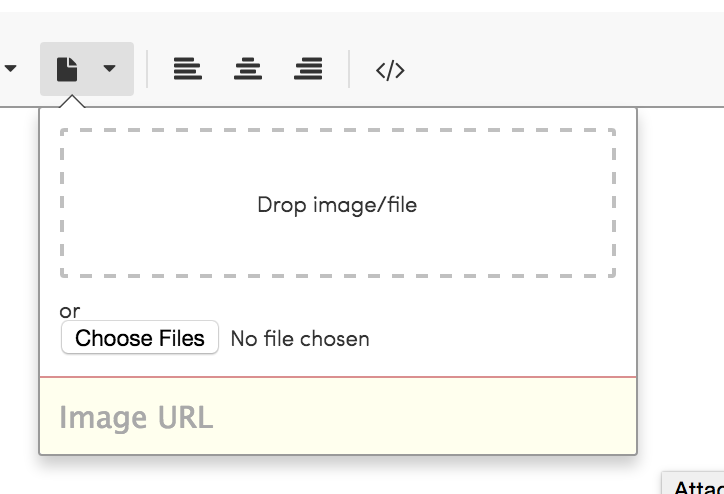Image resolution: width=724 pixels, height=494 pixels.
Task: Click the popup's pointer caret under file icon
Action: (x=72, y=101)
